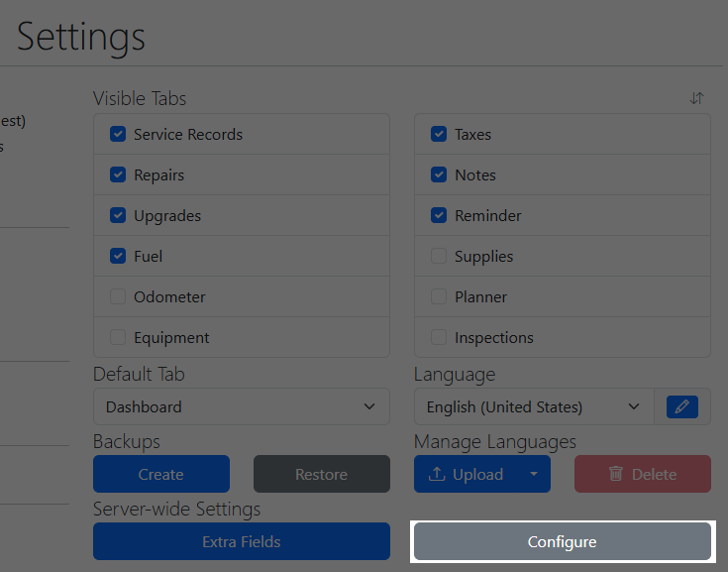The height and width of the screenshot is (572, 728).
Task: Open the Language selection dropdown
Action: point(534,406)
